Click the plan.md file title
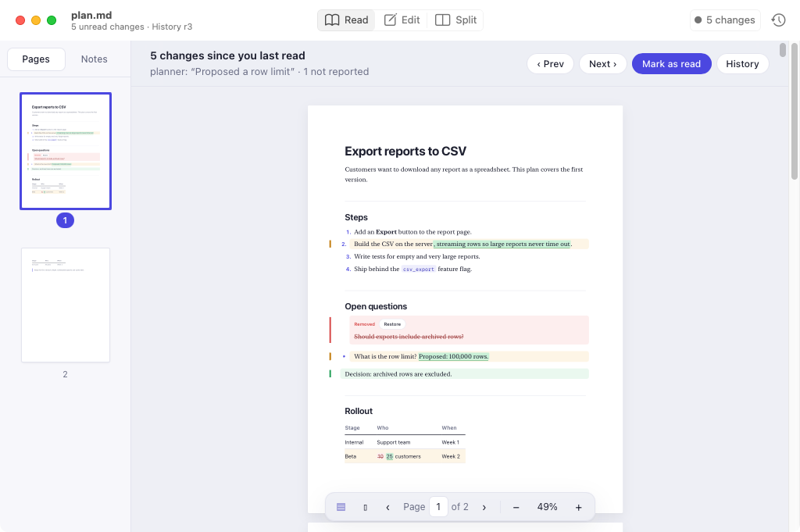 pyautogui.click(x=91, y=16)
